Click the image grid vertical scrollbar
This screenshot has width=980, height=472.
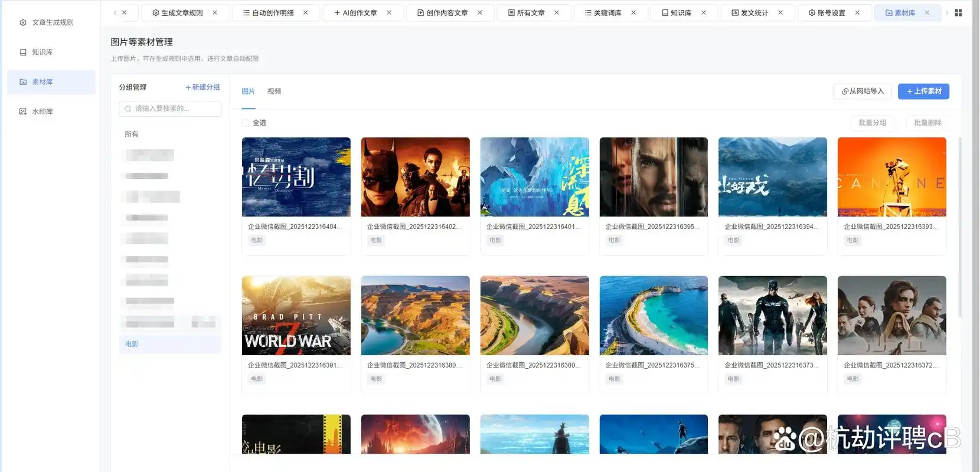coord(959,227)
